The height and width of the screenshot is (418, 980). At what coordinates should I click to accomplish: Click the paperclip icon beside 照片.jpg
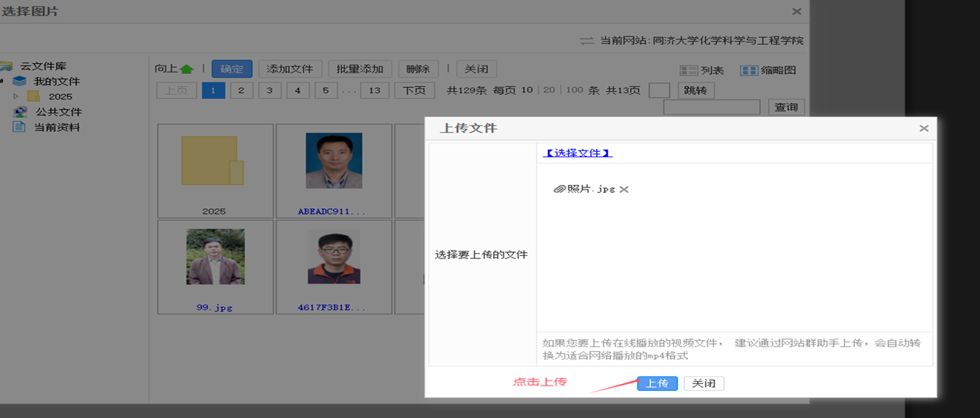click(x=559, y=189)
